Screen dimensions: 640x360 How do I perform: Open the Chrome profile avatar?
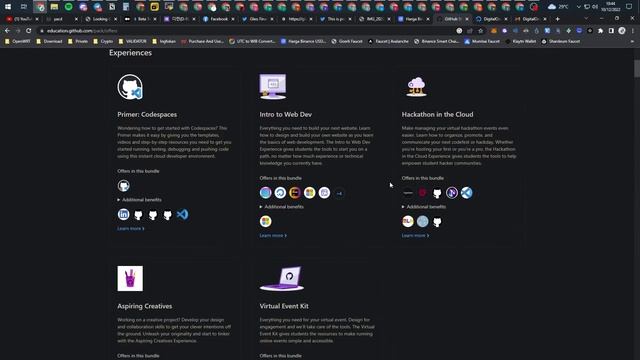pyautogui.click(x=622, y=31)
